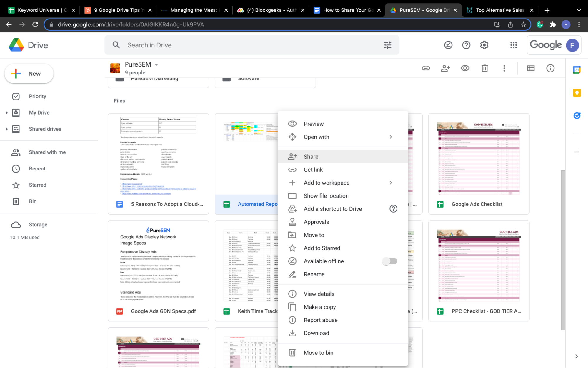Open Storage in the sidebar
The image size is (588, 368).
tap(38, 225)
